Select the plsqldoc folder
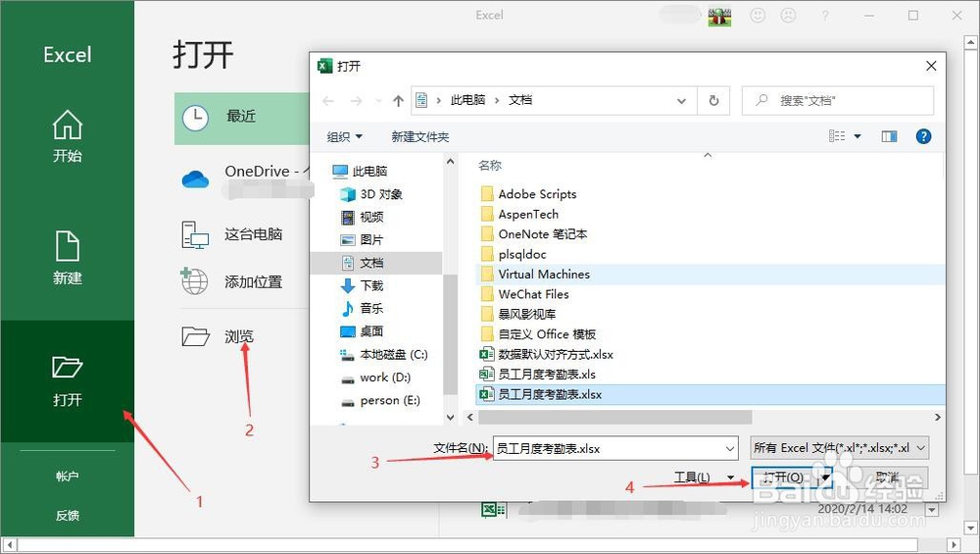Viewport: 980px width, 554px height. [514, 255]
